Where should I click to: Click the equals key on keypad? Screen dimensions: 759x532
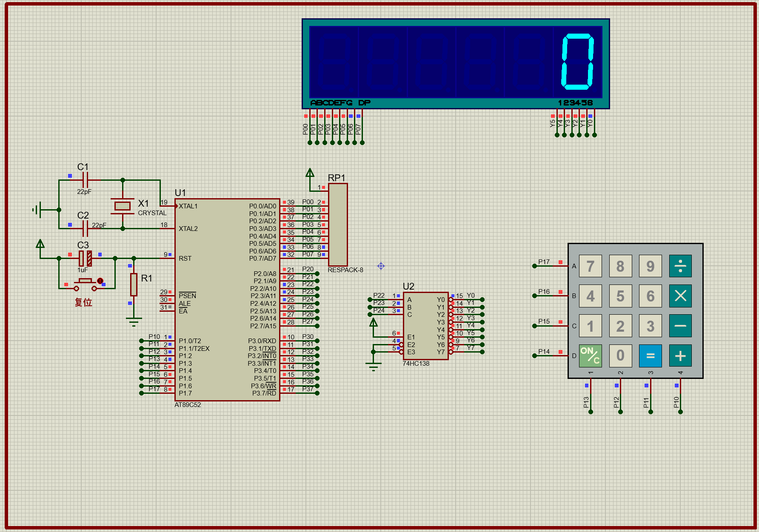coord(650,356)
